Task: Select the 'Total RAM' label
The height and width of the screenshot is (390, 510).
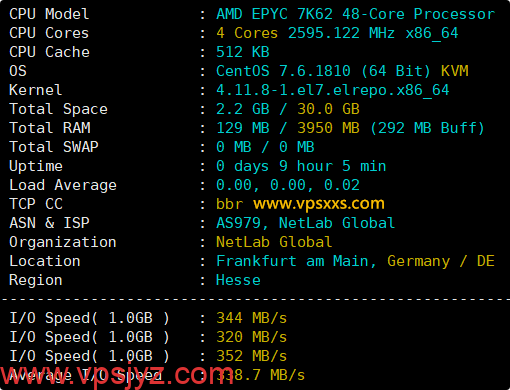Action: coord(50,128)
